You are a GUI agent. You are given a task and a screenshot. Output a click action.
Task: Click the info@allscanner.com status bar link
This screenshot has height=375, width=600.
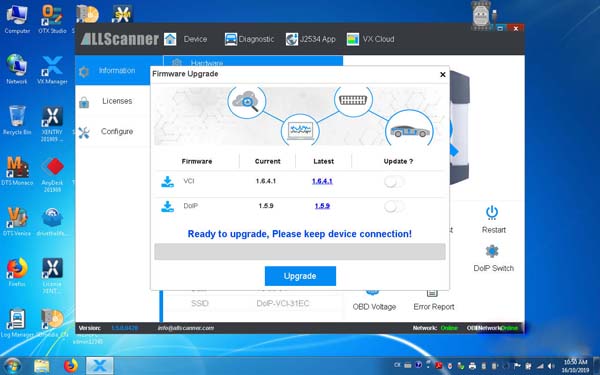(186, 328)
